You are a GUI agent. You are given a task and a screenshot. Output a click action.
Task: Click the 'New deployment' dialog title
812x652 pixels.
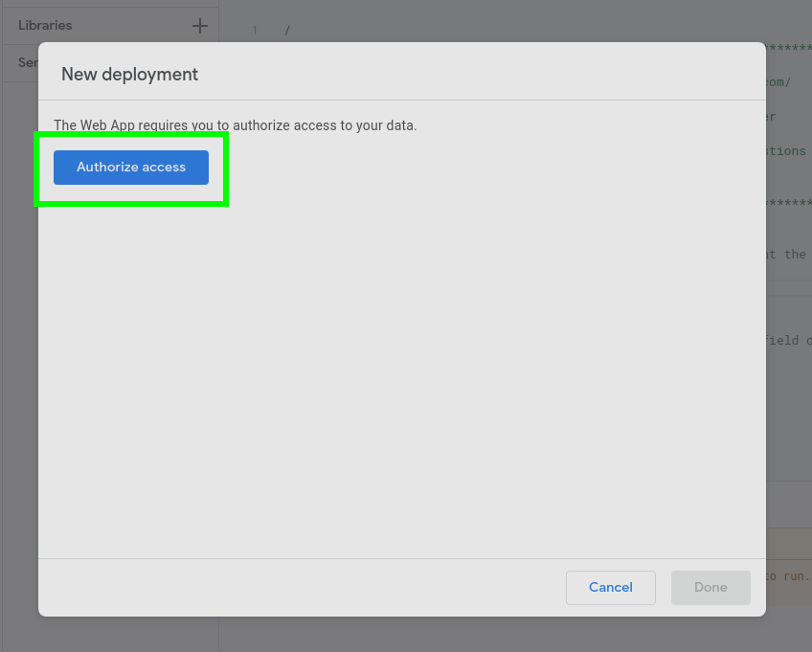[x=129, y=74]
